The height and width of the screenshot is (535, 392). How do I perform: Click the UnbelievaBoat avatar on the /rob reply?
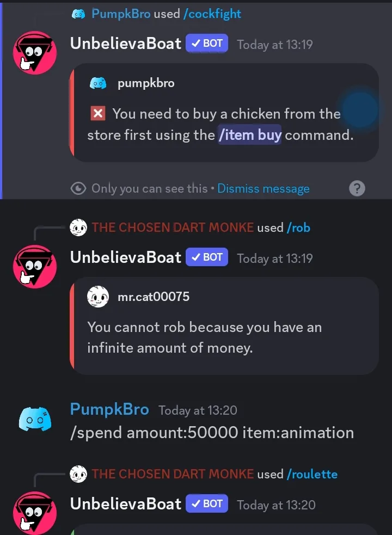[x=35, y=267]
